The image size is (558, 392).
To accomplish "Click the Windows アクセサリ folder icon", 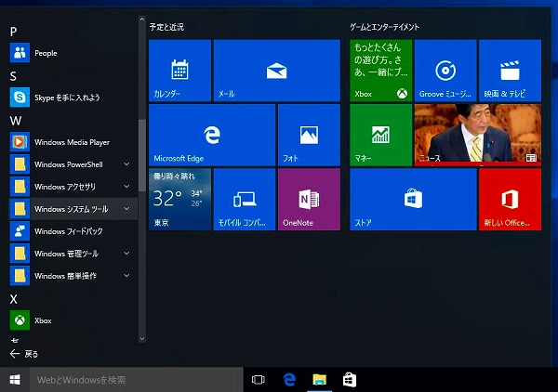I will point(20,187).
